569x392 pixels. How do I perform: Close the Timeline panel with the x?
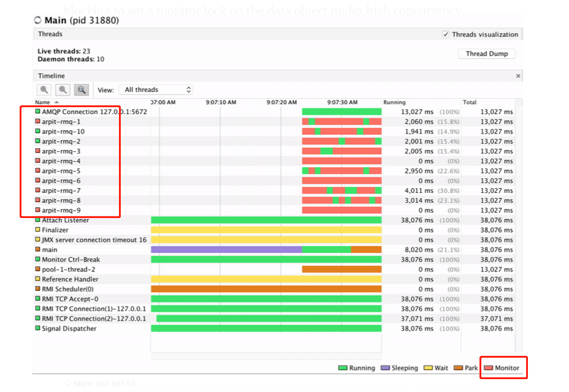[x=518, y=76]
